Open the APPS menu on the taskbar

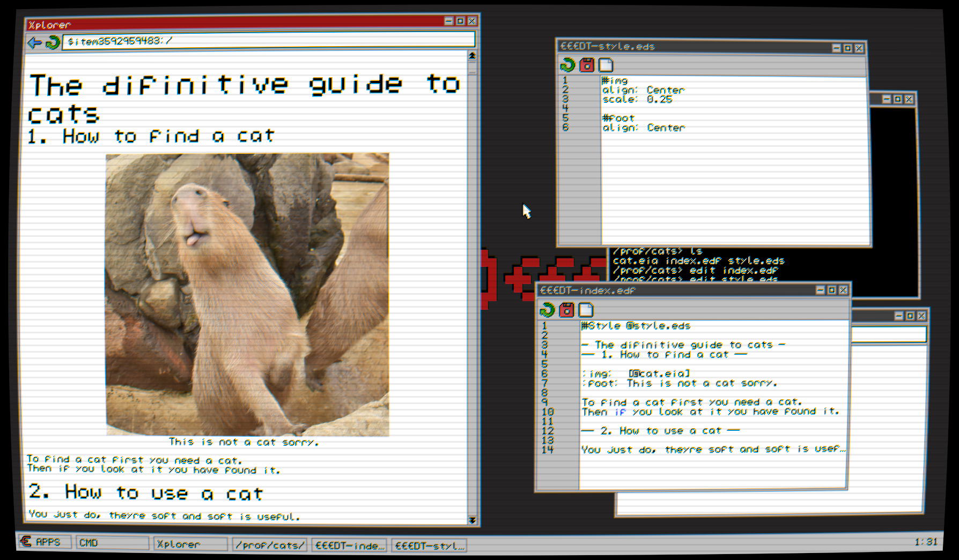[44, 542]
